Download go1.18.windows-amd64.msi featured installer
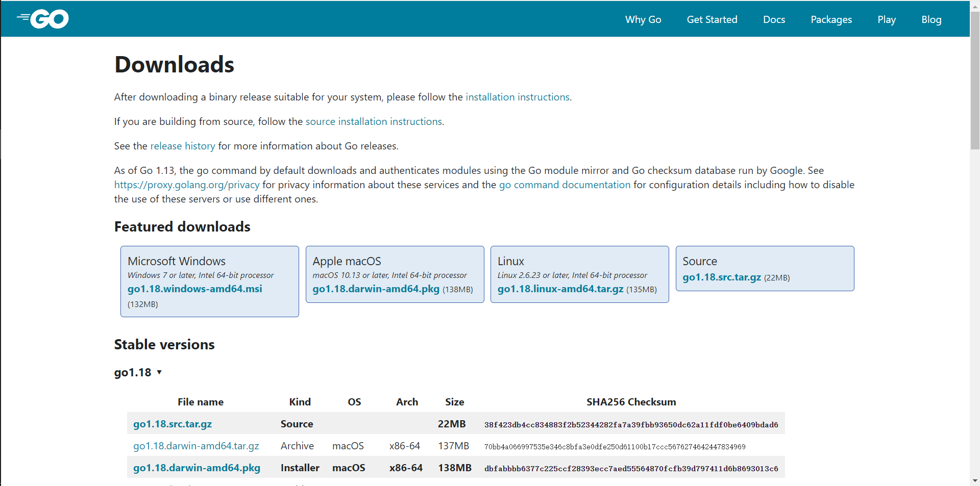Screen dimensions: 980x486 195,289
